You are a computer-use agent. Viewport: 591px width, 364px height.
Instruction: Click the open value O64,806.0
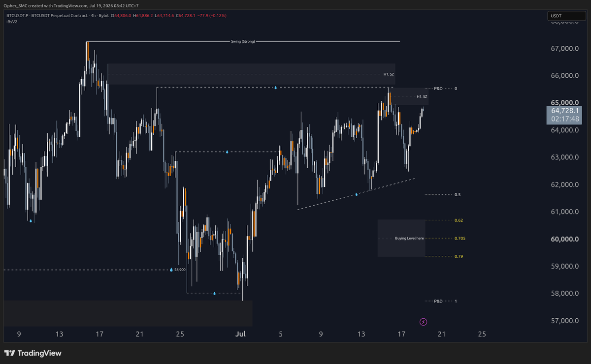pos(121,16)
